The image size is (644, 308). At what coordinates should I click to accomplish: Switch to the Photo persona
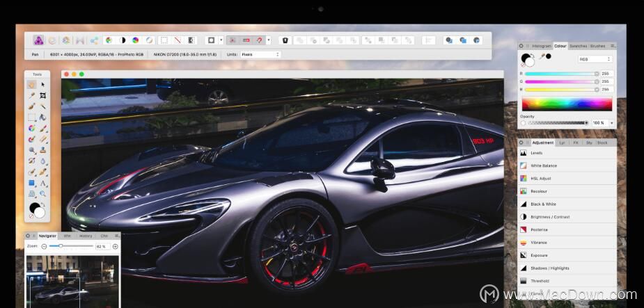(x=38, y=40)
